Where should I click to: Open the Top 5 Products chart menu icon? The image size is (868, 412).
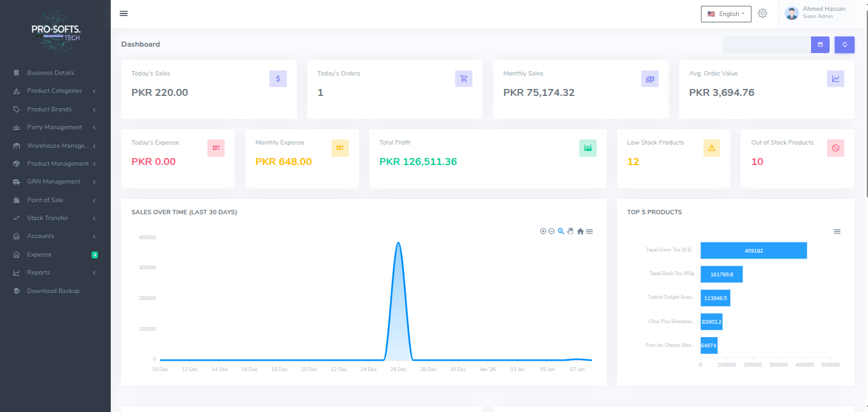tap(837, 231)
